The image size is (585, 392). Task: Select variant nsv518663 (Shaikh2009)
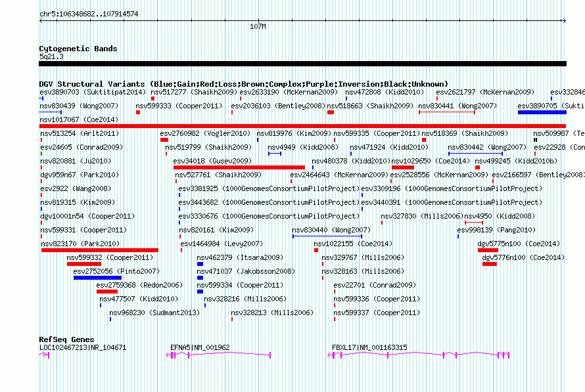[370, 106]
